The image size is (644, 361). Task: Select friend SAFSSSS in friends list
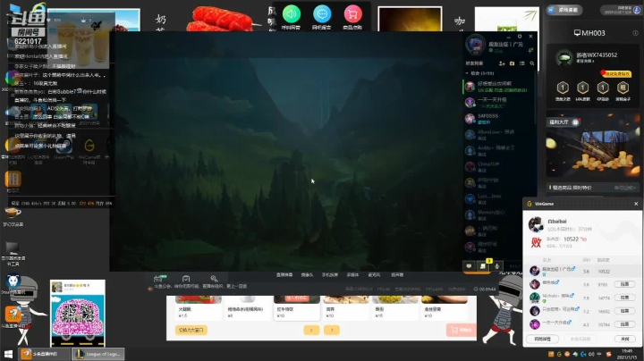pyautogui.click(x=499, y=119)
